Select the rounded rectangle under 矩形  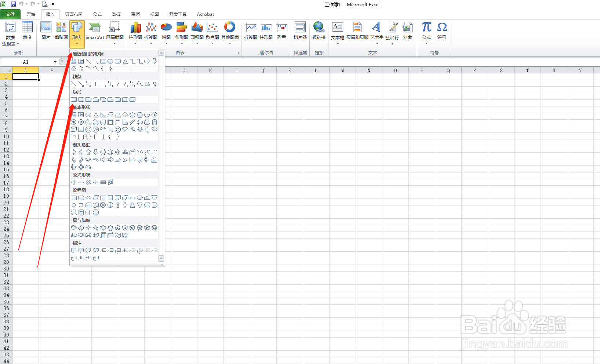point(81,99)
